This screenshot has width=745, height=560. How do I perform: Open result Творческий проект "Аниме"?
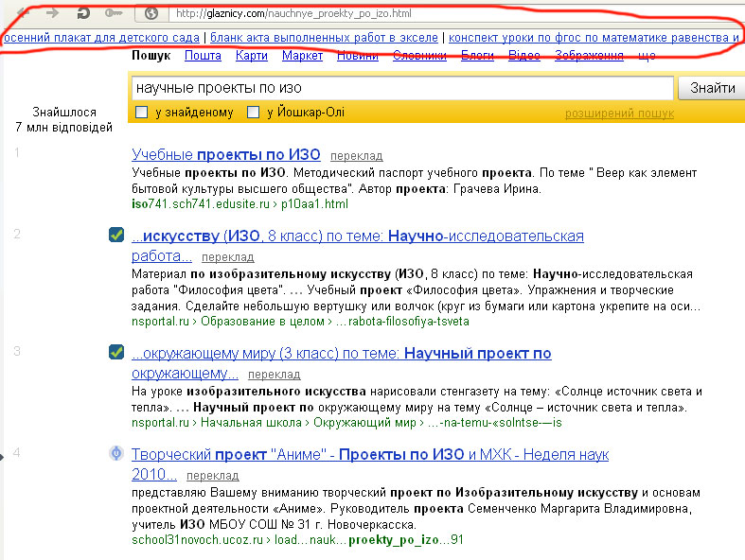tap(369, 455)
